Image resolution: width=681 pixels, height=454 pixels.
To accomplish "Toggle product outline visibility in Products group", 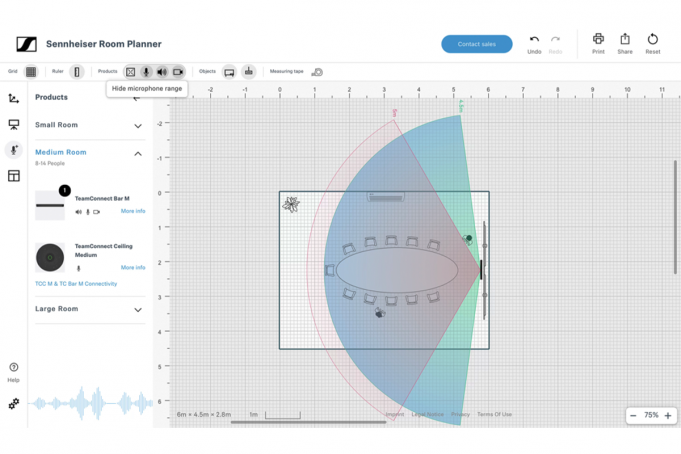I will click(x=130, y=72).
